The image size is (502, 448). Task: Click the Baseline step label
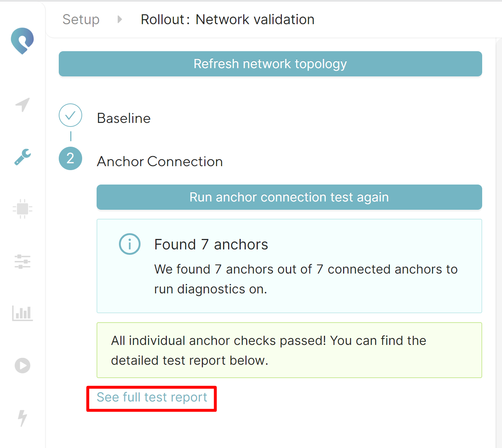click(124, 118)
